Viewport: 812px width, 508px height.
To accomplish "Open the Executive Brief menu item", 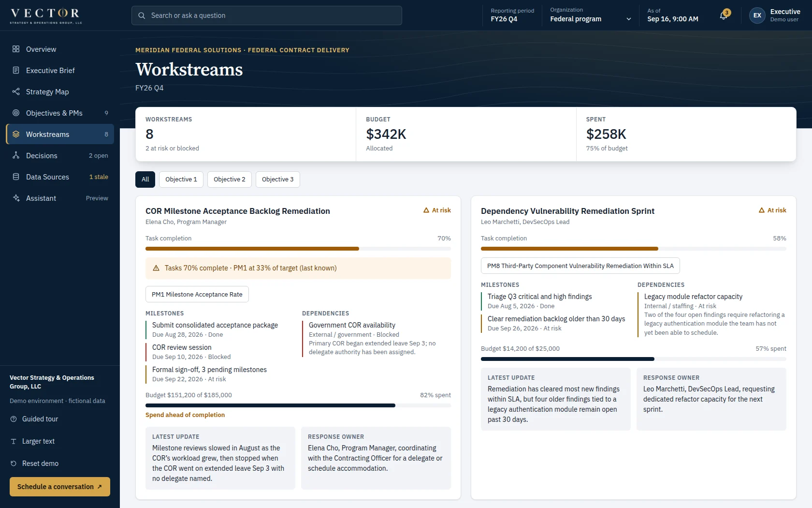I will 60,70.
